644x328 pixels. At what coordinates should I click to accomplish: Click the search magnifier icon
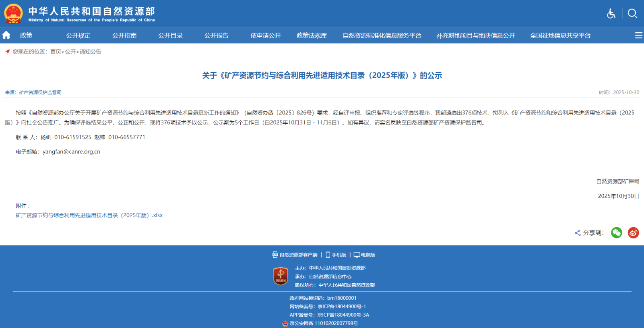tap(632, 14)
